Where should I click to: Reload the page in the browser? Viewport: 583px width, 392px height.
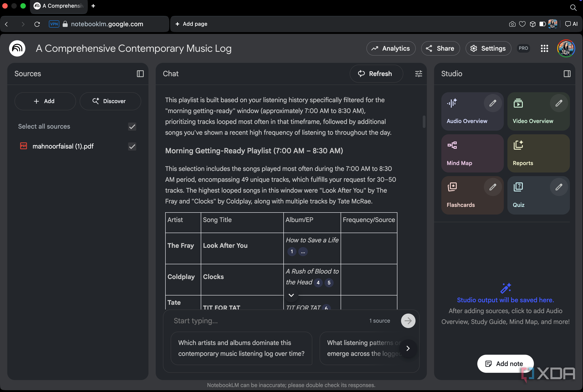click(37, 24)
